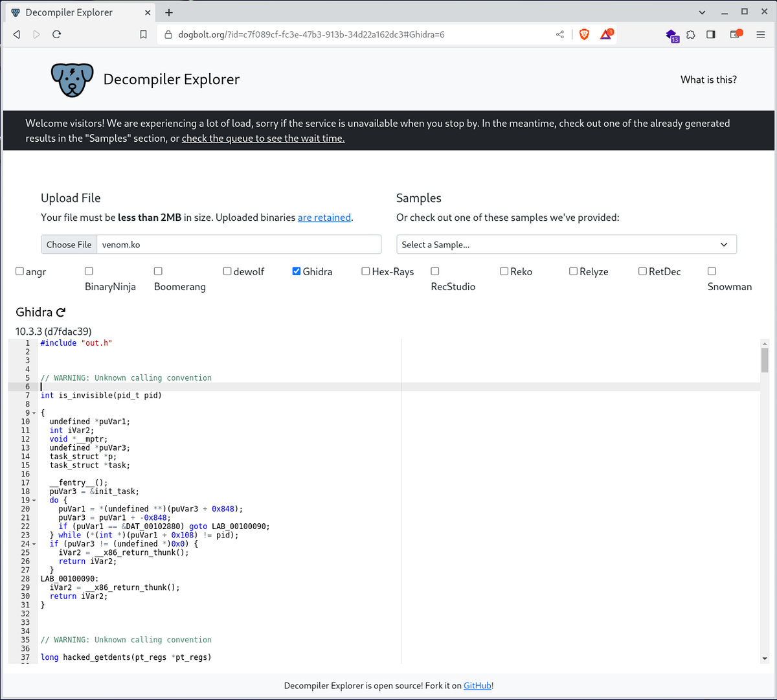Open the Brave Shields lion icon
Image resolution: width=777 pixels, height=700 pixels.
[584, 34]
